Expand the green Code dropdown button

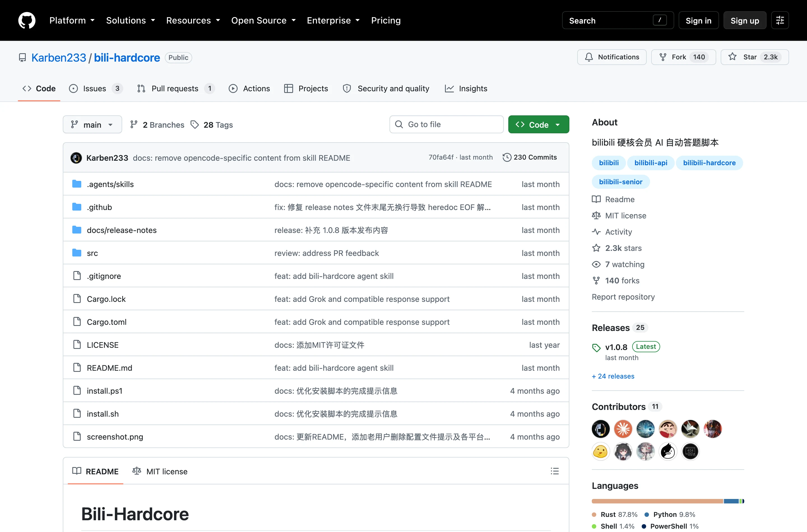click(x=539, y=125)
